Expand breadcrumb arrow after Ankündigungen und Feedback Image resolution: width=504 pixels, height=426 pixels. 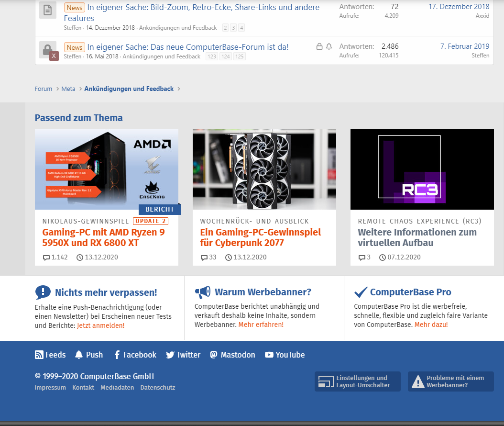click(x=179, y=89)
